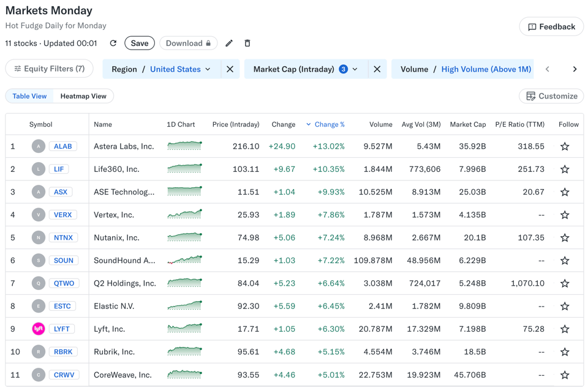588x391 pixels.
Task: Open the QTWO symbol link
Action: pos(64,283)
